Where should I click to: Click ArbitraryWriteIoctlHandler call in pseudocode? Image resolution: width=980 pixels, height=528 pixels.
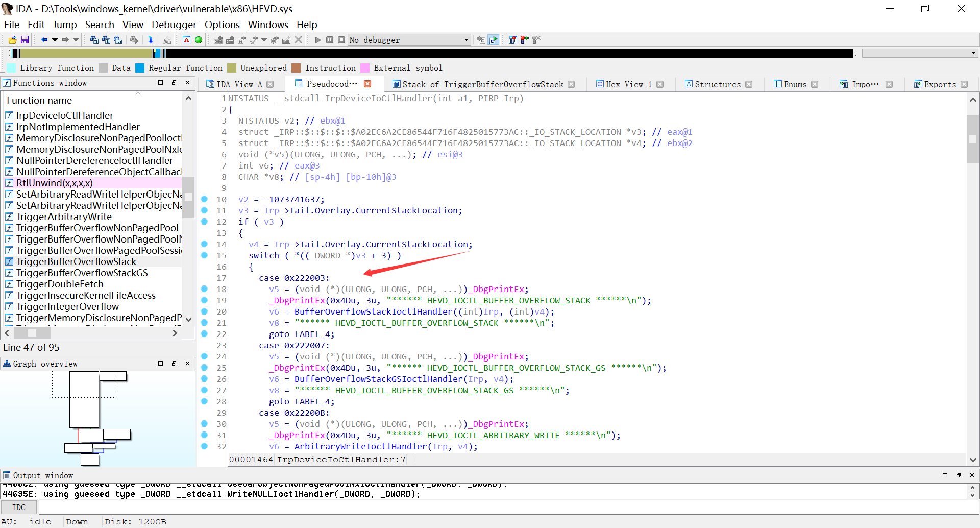tap(360, 446)
